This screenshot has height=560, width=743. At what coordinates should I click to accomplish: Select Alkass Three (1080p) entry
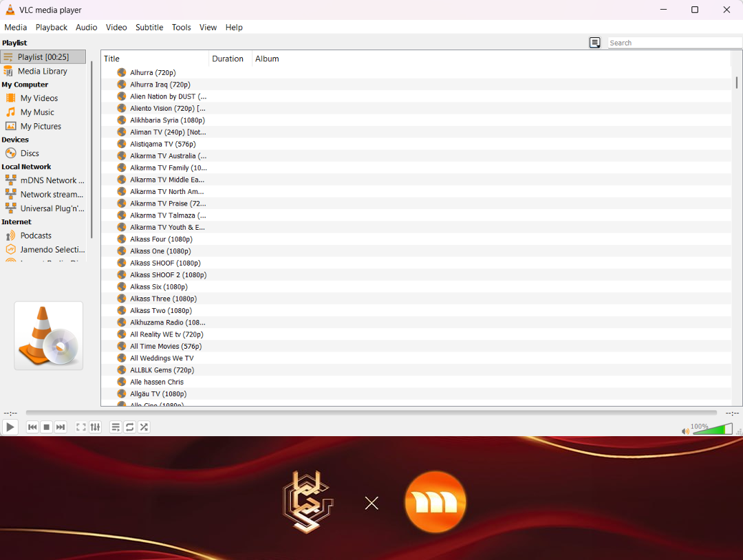coord(416,299)
